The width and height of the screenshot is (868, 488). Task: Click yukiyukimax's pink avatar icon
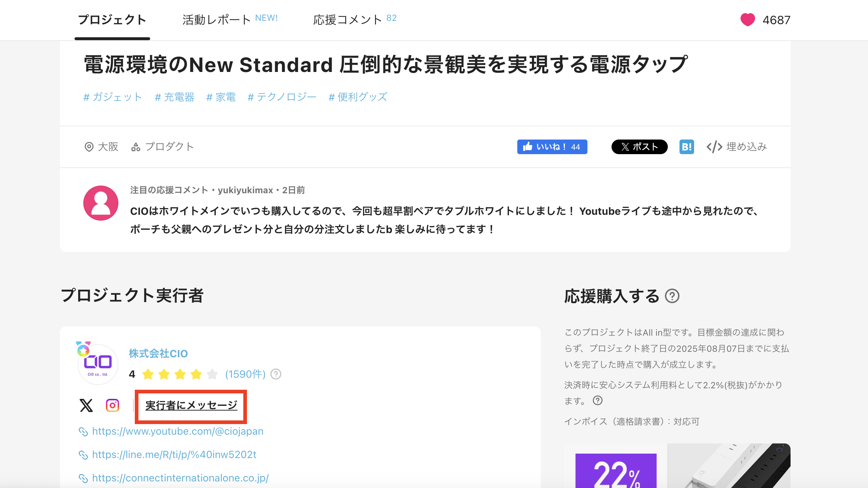(101, 203)
